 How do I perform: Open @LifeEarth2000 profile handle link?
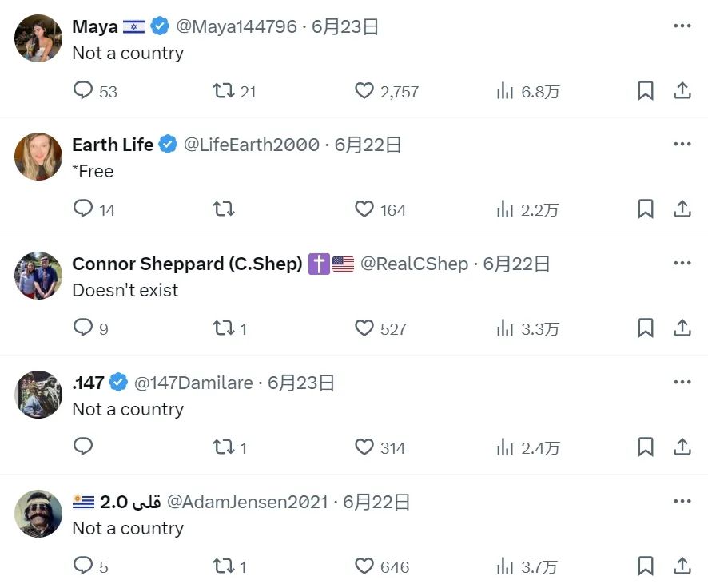point(252,145)
